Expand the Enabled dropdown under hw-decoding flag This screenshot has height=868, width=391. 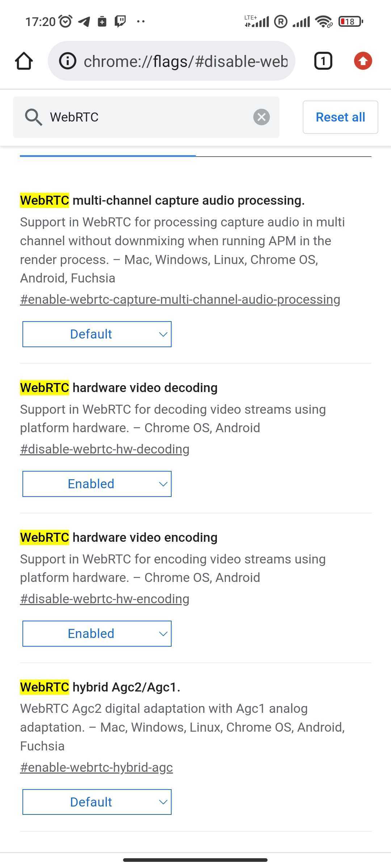tap(97, 484)
